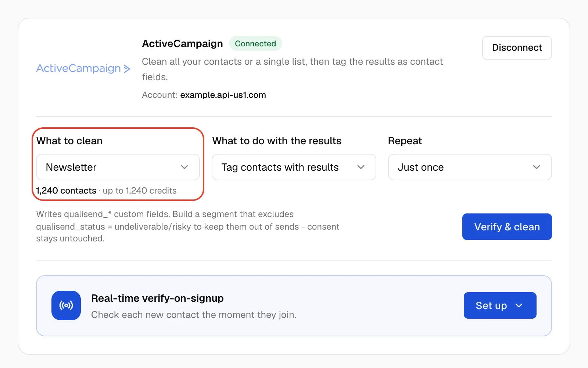588x368 pixels.
Task: Open the Newsletter list dropdown
Action: click(118, 167)
